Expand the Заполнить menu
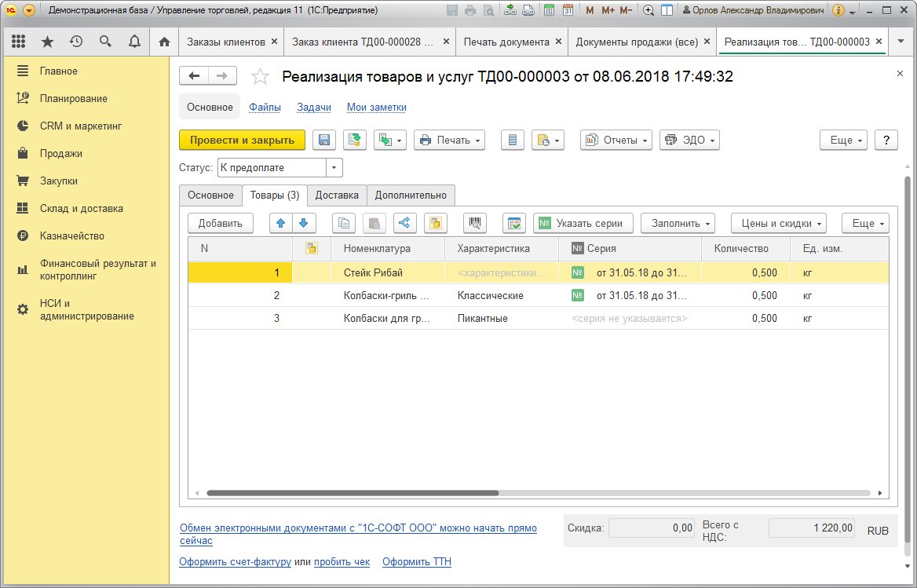This screenshot has width=917, height=588. click(x=678, y=223)
